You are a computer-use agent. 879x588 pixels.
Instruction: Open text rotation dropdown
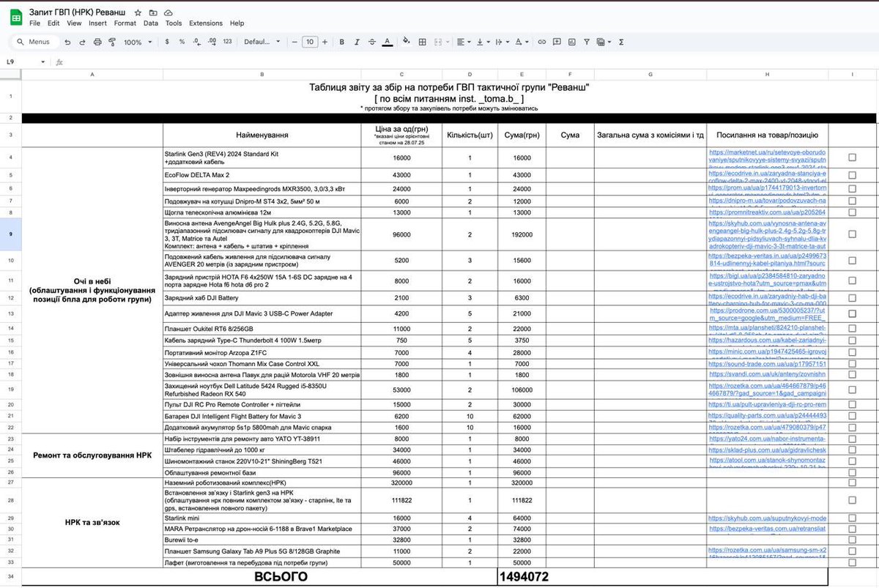522,42
